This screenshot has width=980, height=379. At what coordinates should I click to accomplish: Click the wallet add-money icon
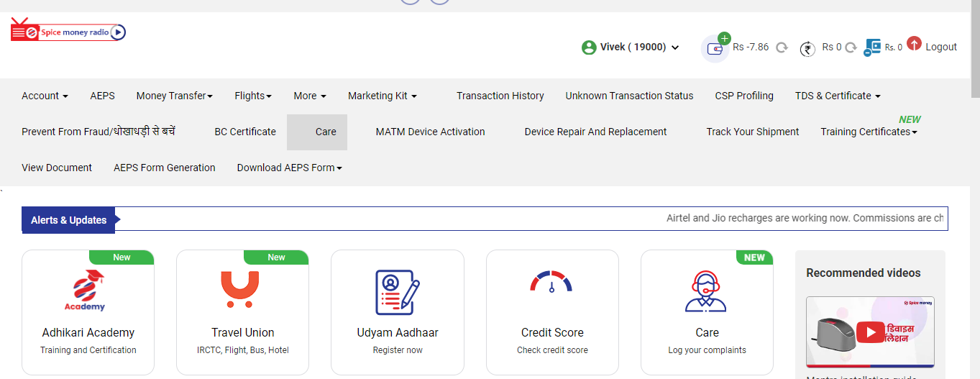click(716, 47)
